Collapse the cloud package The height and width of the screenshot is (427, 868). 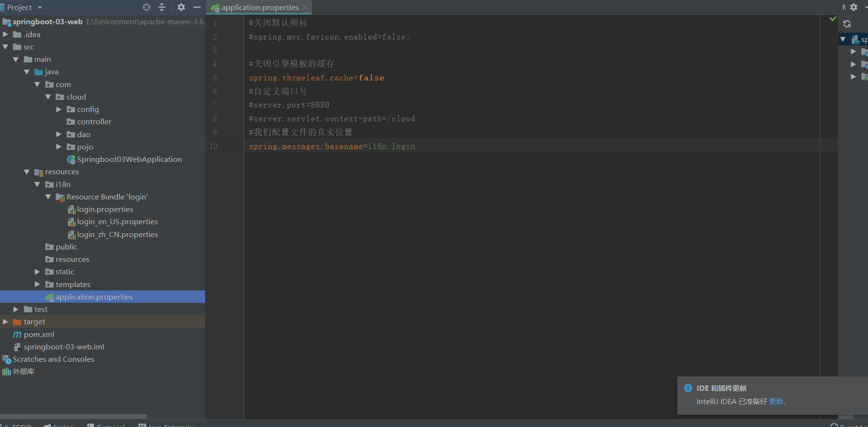(x=48, y=97)
